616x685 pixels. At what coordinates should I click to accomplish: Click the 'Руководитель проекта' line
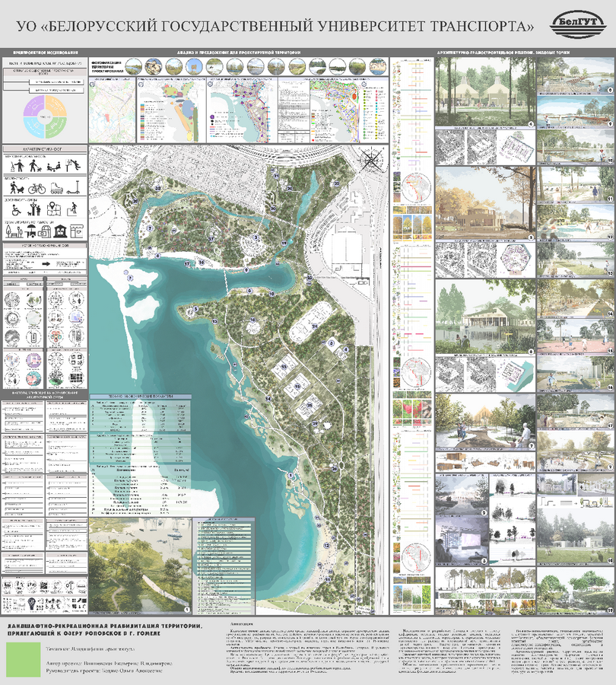pos(104,671)
